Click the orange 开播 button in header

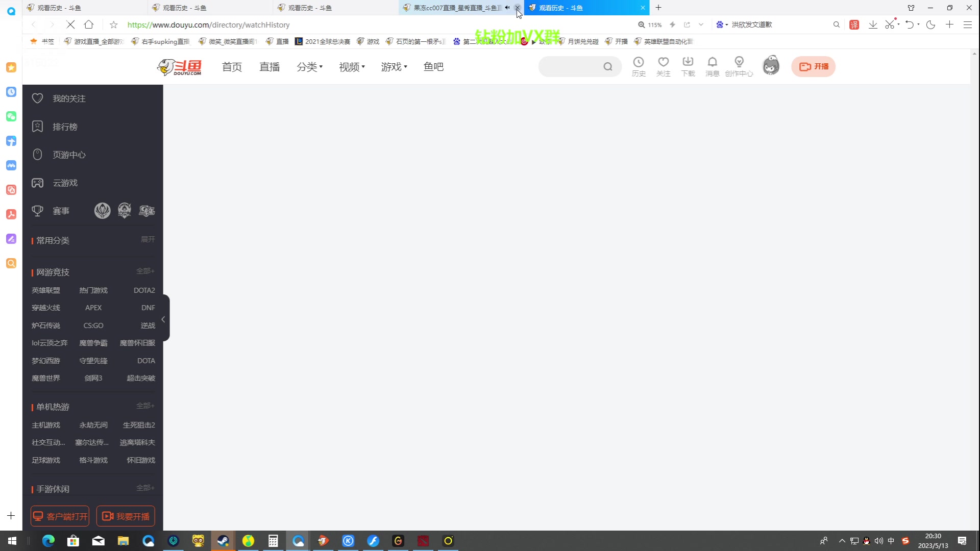(813, 66)
